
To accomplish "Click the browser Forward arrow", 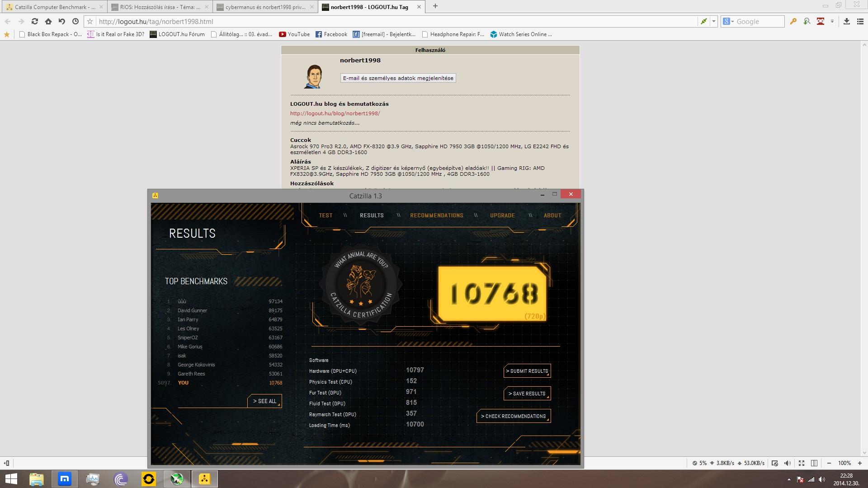I will (x=21, y=21).
